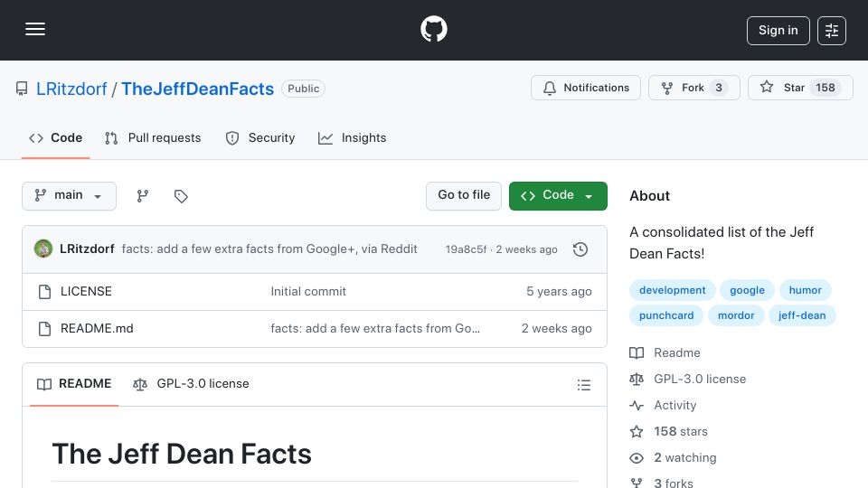Open the README.md file
The height and width of the screenshot is (488, 868).
(97, 329)
